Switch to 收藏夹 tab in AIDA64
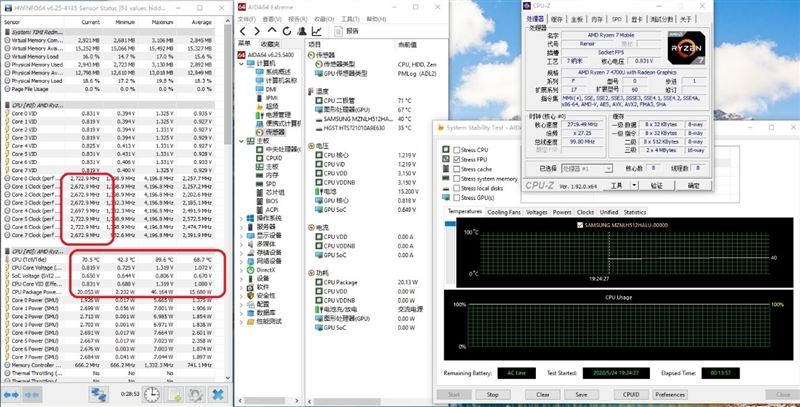 point(269,44)
